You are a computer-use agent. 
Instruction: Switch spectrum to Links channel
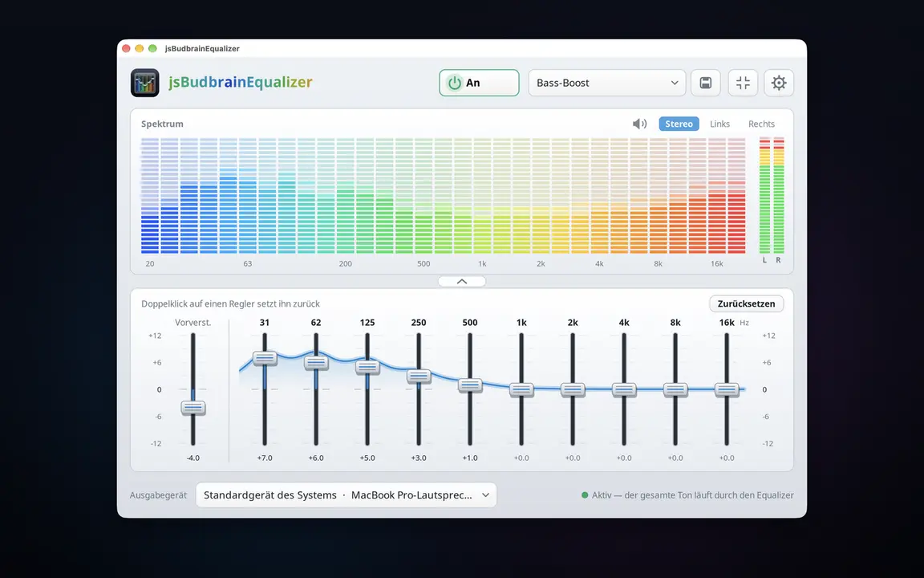pyautogui.click(x=719, y=124)
